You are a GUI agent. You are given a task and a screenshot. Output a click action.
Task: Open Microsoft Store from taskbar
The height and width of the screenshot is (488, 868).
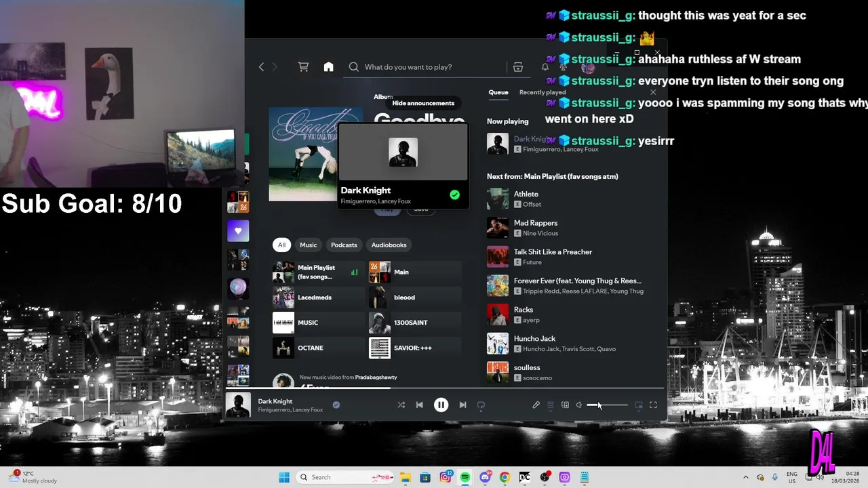[425, 477]
